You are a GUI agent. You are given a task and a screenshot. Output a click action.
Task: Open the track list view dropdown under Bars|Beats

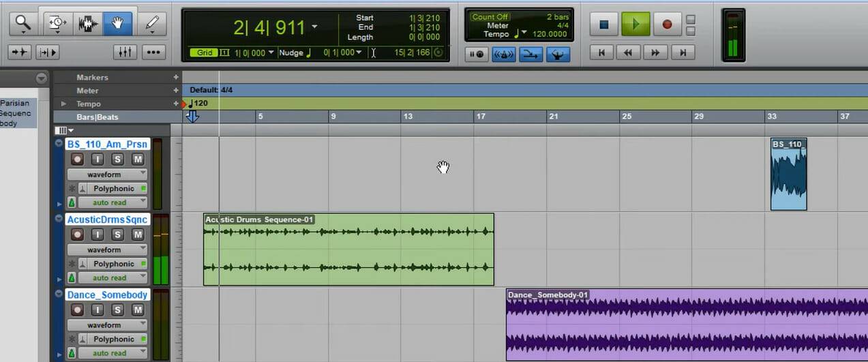65,130
